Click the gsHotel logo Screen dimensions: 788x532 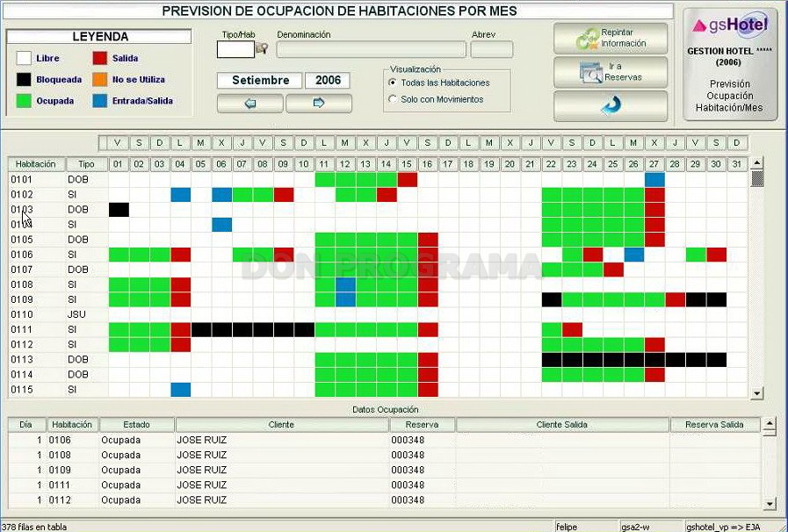(x=730, y=25)
